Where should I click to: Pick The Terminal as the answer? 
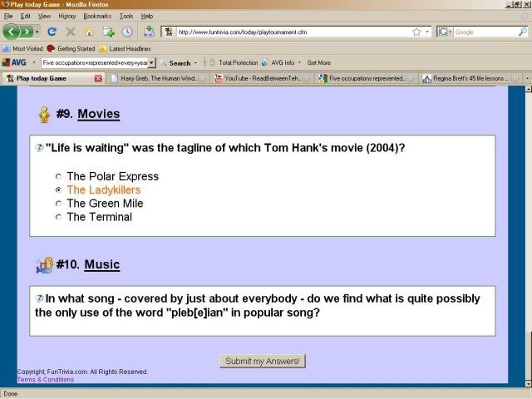pos(58,218)
